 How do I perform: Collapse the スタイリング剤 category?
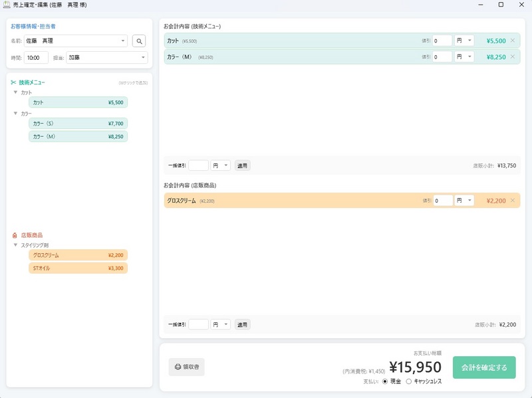[15, 245]
